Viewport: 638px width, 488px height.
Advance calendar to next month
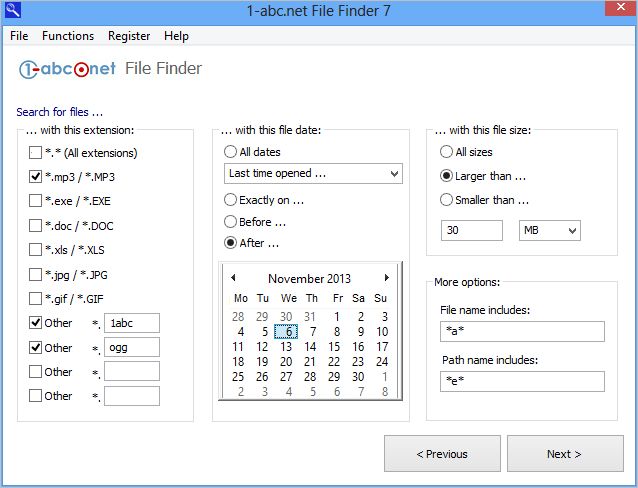tap(387, 278)
